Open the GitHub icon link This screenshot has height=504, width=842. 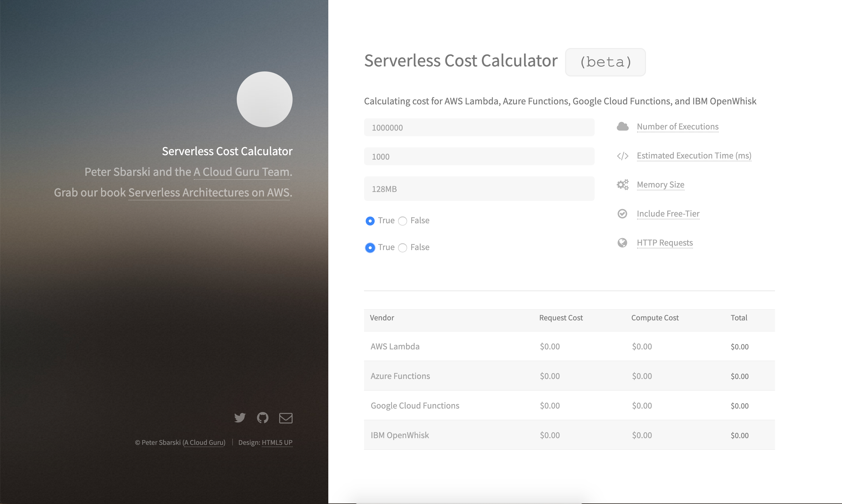(262, 418)
